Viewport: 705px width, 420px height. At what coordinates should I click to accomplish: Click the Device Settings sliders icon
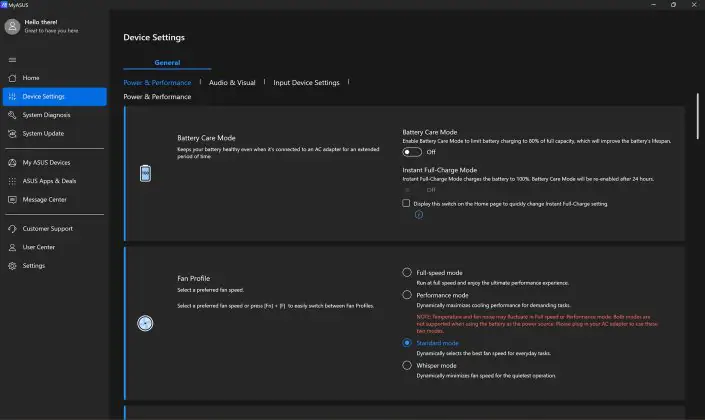point(12,96)
